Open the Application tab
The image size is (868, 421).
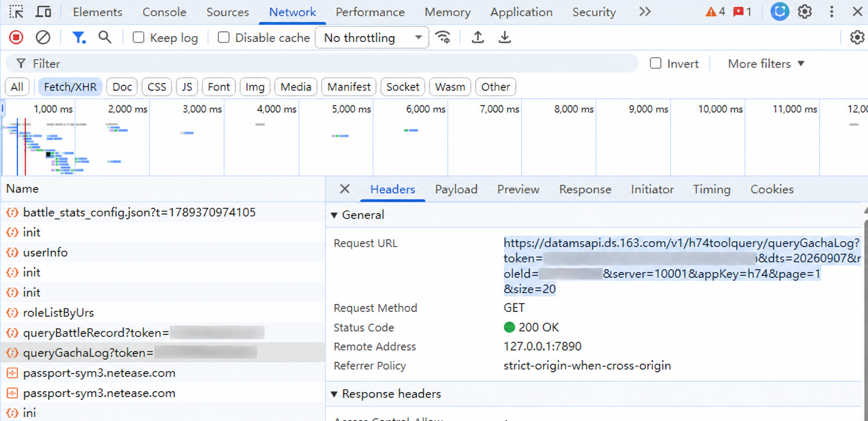[521, 12]
